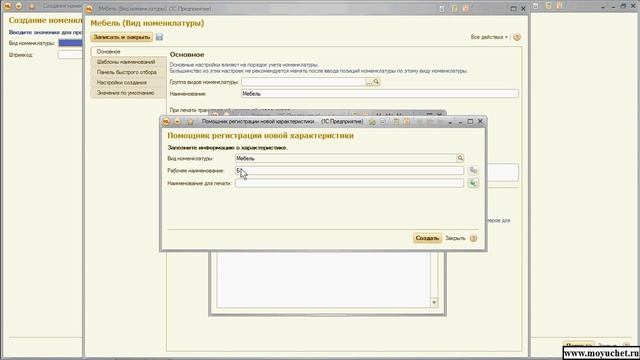Image resolution: width=640 pixels, height=360 pixels.
Task: Click first icon in top-right window title bar
Action: [x=536, y=6]
